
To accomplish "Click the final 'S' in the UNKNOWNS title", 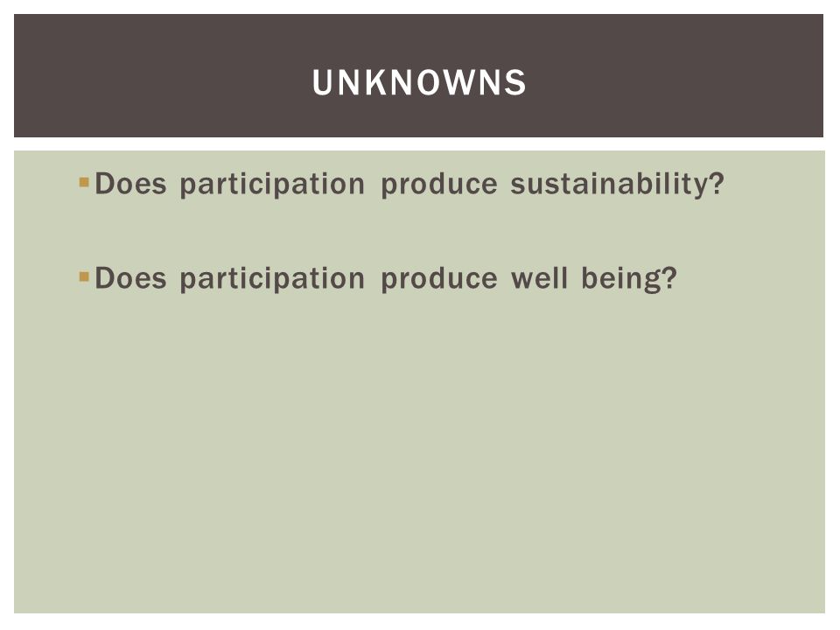I will (514, 82).
